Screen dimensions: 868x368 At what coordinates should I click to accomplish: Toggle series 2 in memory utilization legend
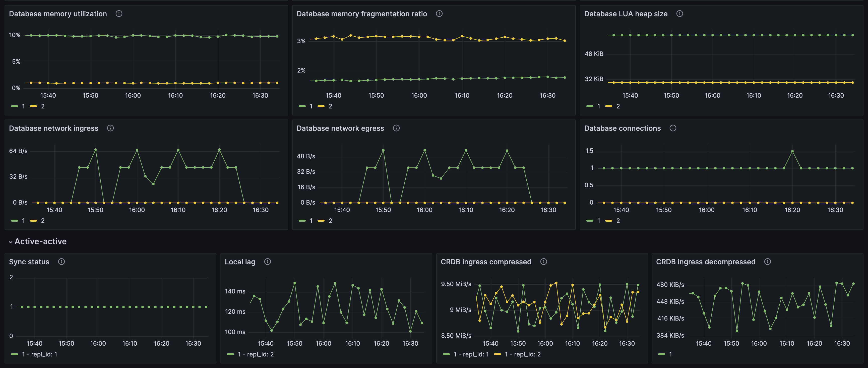pos(42,106)
